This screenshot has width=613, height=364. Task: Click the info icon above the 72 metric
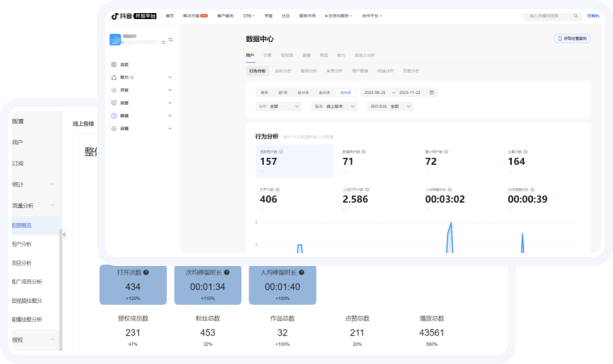(446, 152)
